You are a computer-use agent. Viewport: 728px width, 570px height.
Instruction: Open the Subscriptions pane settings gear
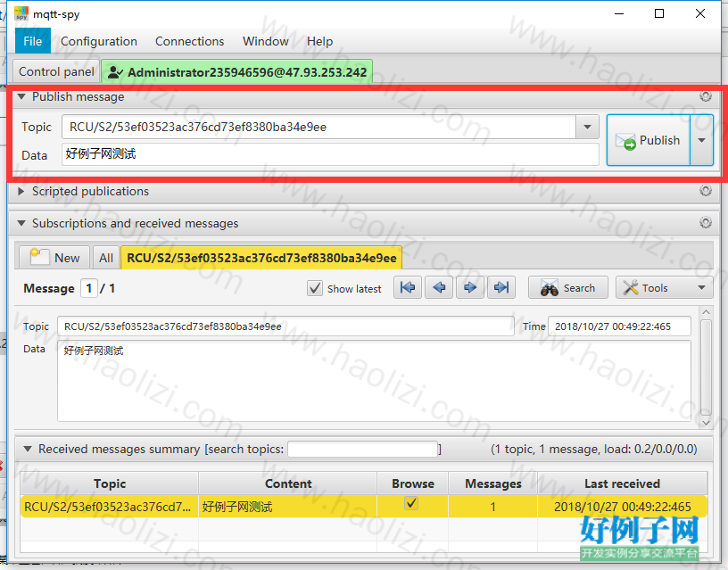point(705,223)
